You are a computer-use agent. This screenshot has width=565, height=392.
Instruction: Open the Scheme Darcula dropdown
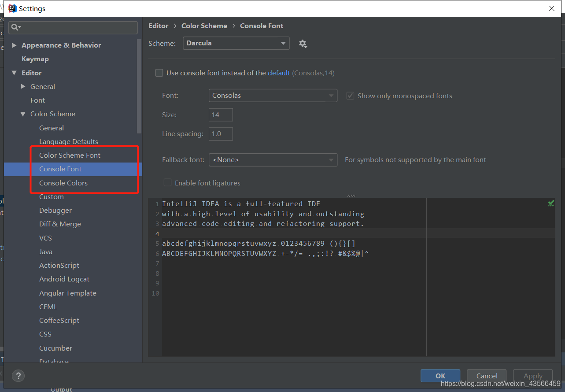click(x=236, y=43)
